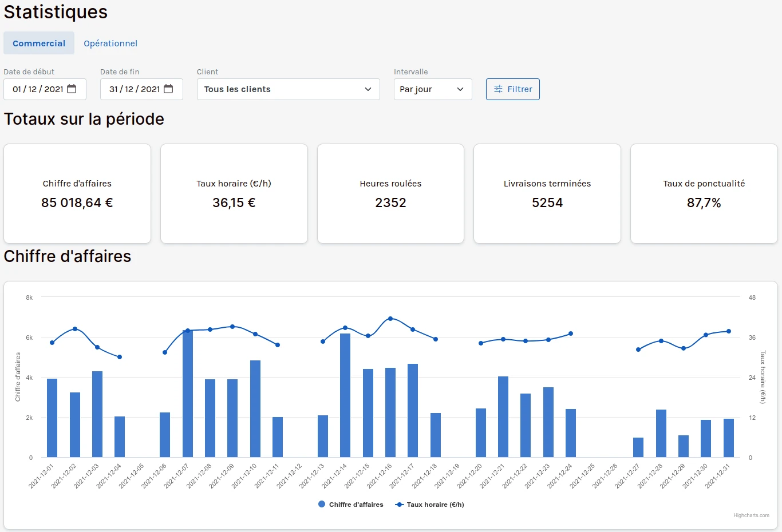
Task: Click the revenue bar for 2021-12-21
Action: pos(503,416)
